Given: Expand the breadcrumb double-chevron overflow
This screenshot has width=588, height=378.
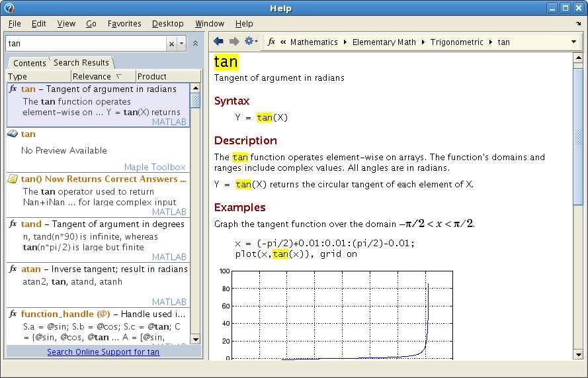Looking at the screenshot, I should coord(283,42).
